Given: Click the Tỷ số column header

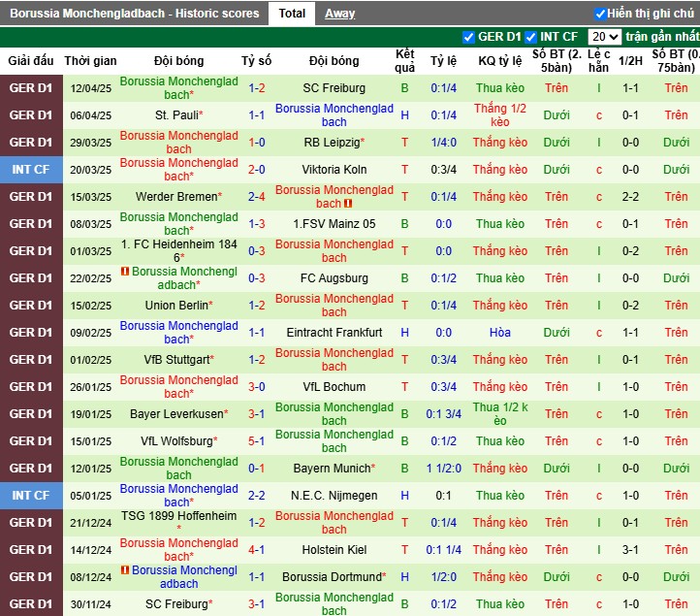Looking at the screenshot, I should click(x=257, y=61).
